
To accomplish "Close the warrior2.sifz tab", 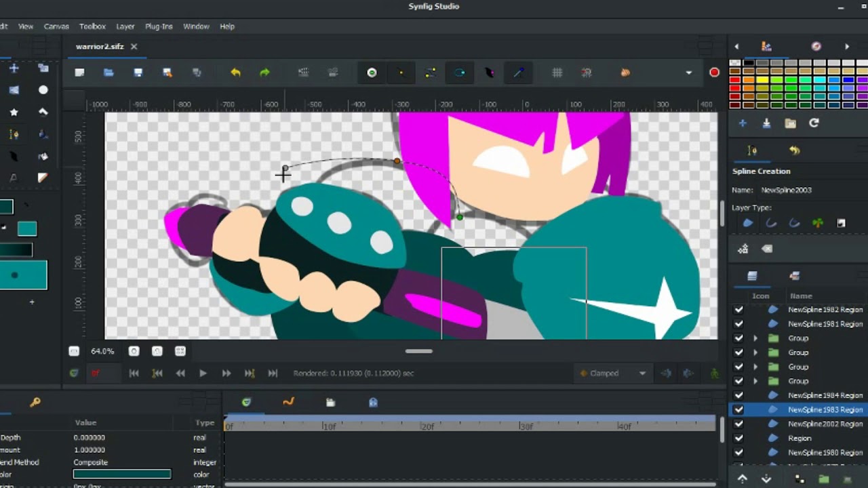I will point(134,46).
